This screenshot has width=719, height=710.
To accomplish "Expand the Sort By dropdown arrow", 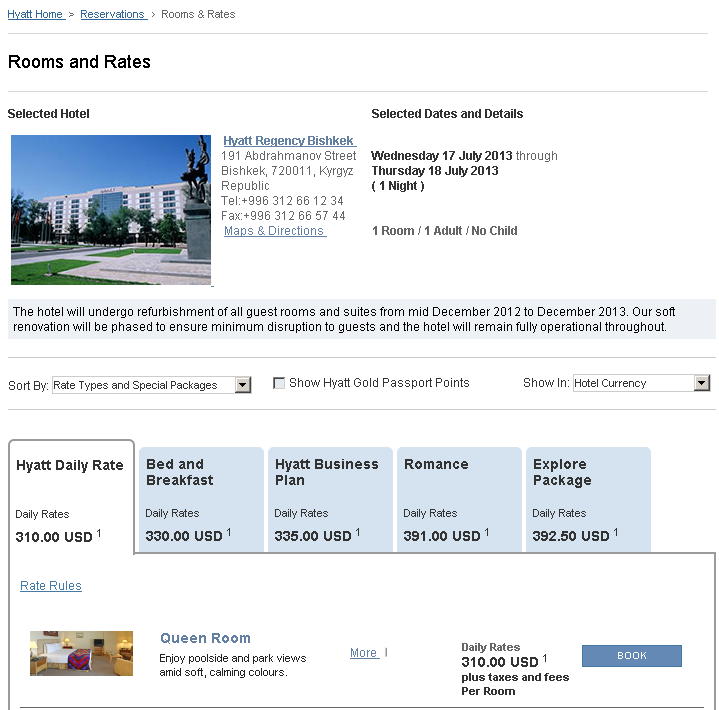I will click(243, 385).
